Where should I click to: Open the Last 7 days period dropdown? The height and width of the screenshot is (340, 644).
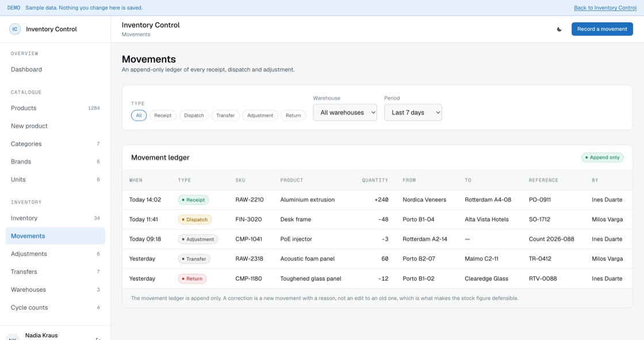pyautogui.click(x=413, y=113)
